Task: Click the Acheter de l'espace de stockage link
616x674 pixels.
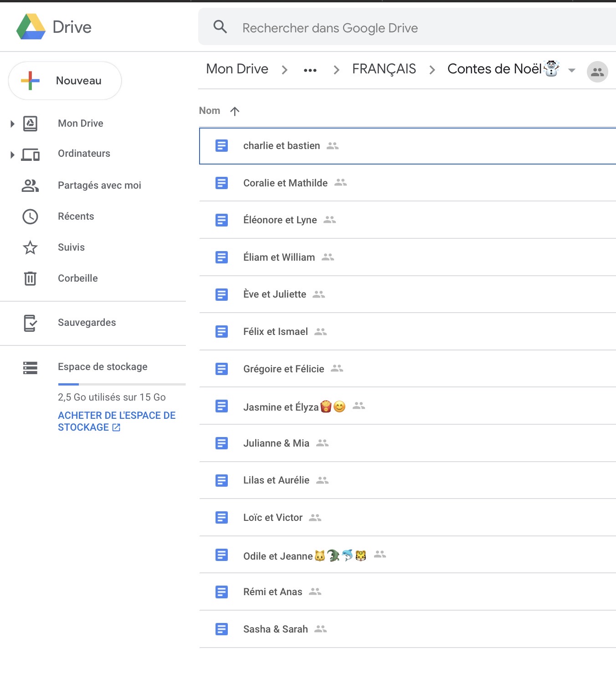Action: [117, 422]
